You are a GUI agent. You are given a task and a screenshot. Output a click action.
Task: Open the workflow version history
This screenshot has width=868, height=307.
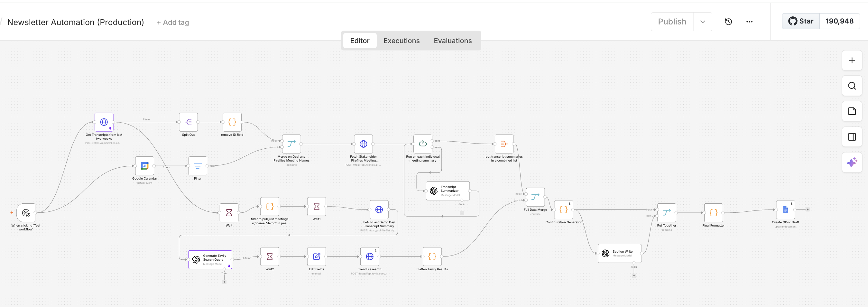728,22
